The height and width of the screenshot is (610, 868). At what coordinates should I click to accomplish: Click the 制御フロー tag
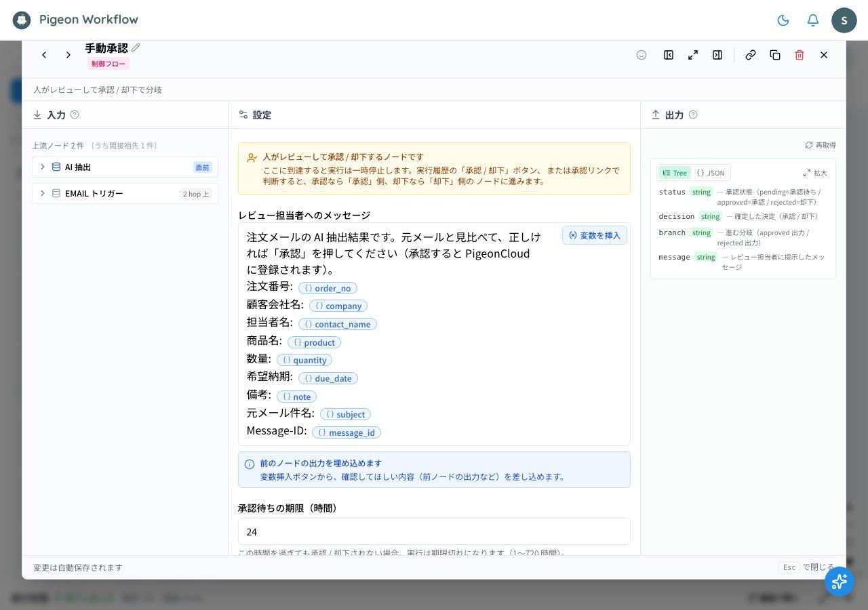(108, 64)
